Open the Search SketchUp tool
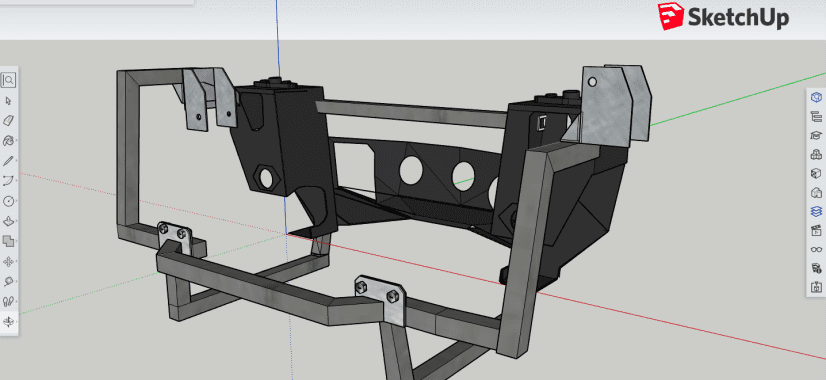Image resolution: width=826 pixels, height=380 pixels. pyautogui.click(x=9, y=81)
